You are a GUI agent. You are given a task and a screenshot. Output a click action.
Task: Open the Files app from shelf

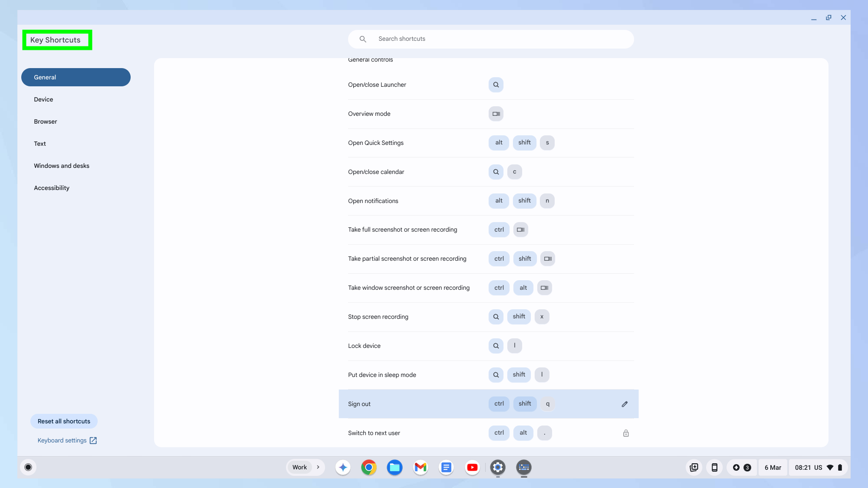395,467
